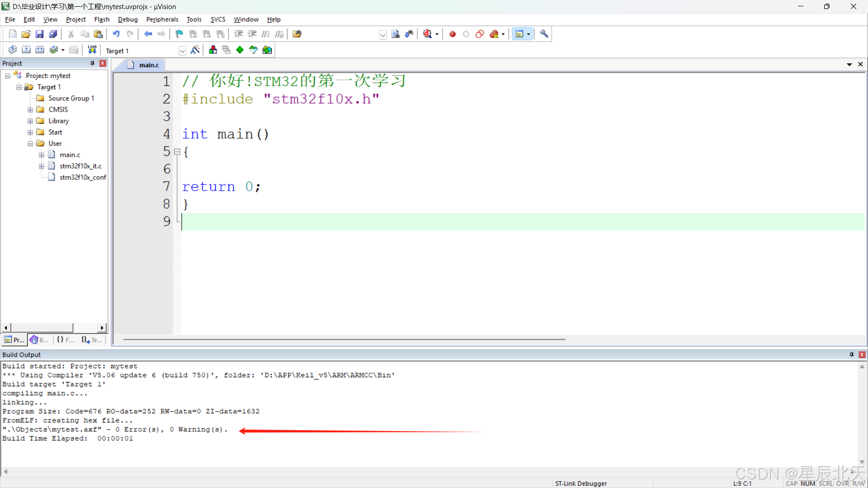Click the Download (LOAD) to flash icon
The width and height of the screenshot is (868, 488).
pyautogui.click(x=92, y=50)
